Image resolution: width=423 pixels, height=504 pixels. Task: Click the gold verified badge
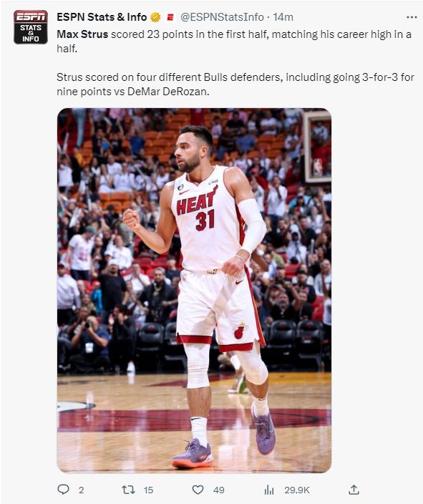click(155, 17)
